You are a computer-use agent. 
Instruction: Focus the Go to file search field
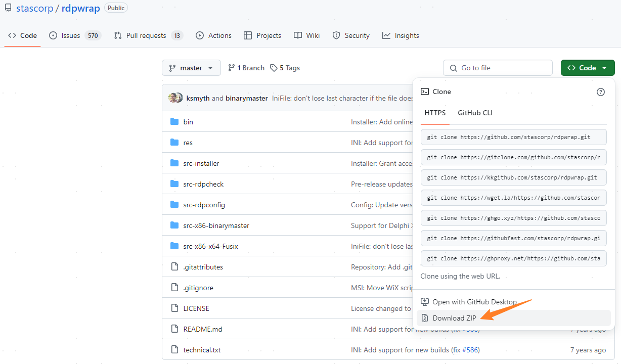tap(498, 68)
